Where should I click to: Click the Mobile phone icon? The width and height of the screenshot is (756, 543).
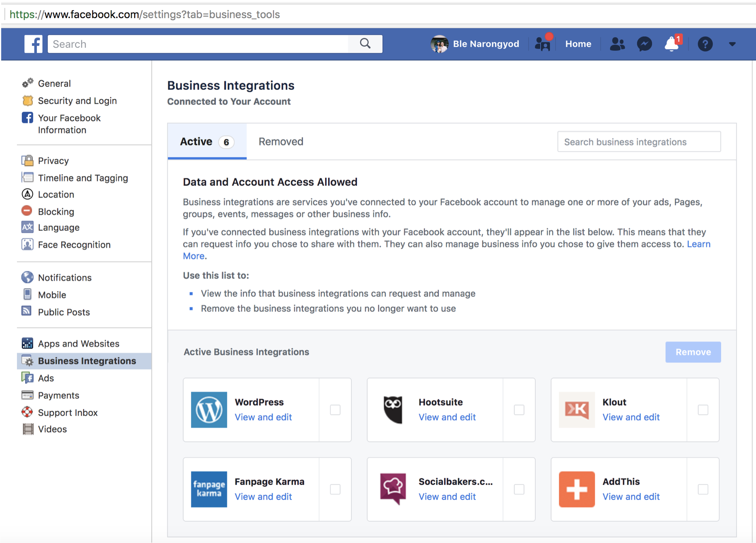(x=27, y=294)
